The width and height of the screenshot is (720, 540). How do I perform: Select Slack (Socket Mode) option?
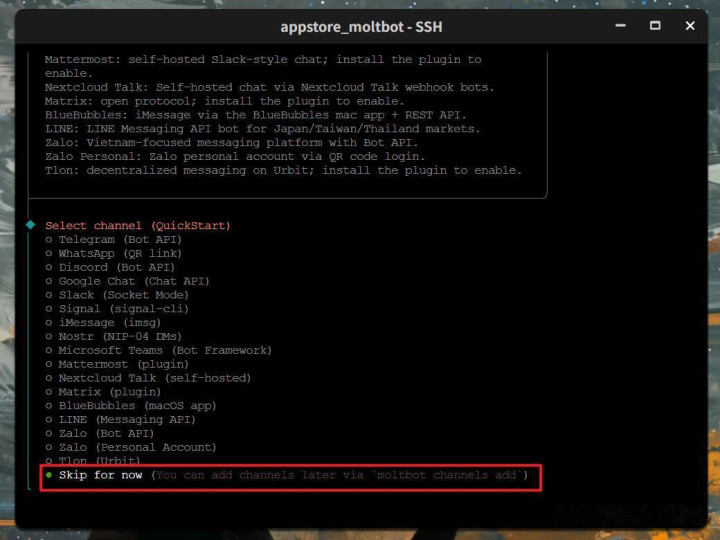pyautogui.click(x=117, y=295)
